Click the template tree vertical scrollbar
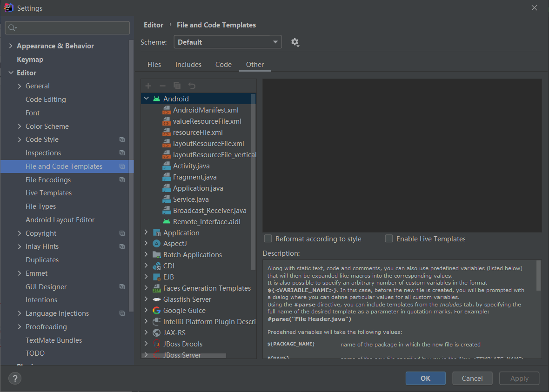This screenshot has height=392, width=549. pyautogui.click(x=254, y=181)
